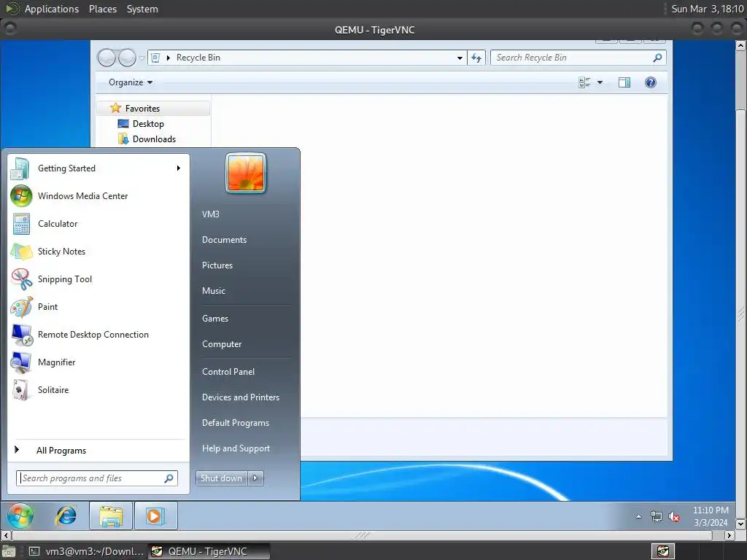
Task: Open Computer from Start menu
Action: pyautogui.click(x=222, y=344)
